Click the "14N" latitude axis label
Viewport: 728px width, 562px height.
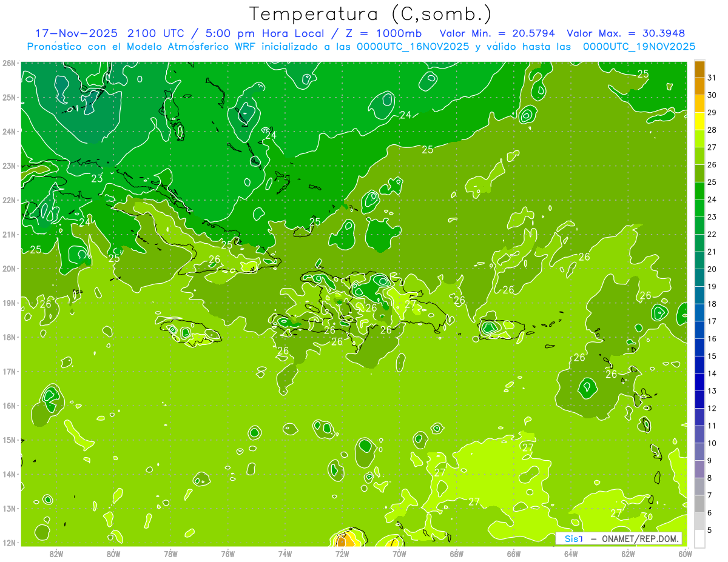[8, 474]
